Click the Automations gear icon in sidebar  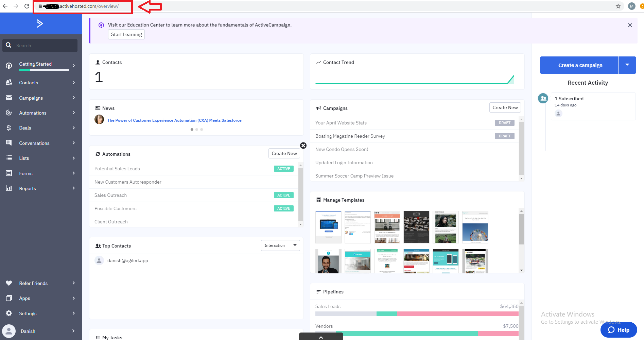tap(9, 113)
